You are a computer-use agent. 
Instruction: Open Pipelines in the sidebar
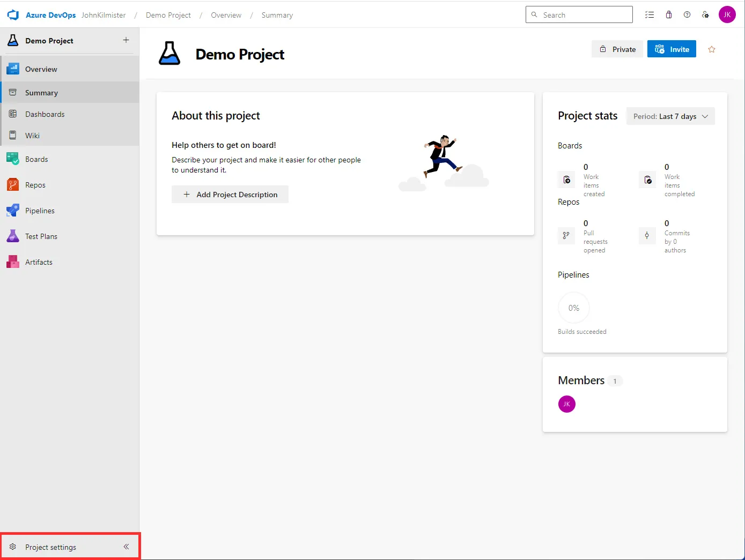(70, 211)
